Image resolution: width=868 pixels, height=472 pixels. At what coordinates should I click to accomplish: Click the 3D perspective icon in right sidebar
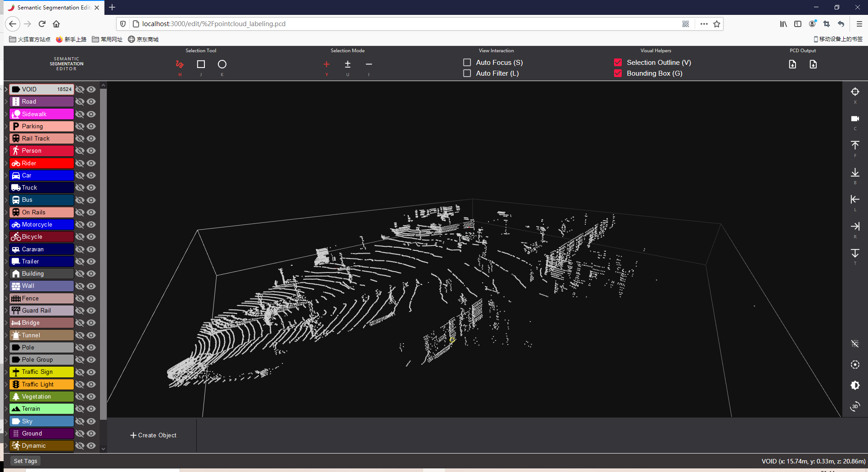coord(854,407)
